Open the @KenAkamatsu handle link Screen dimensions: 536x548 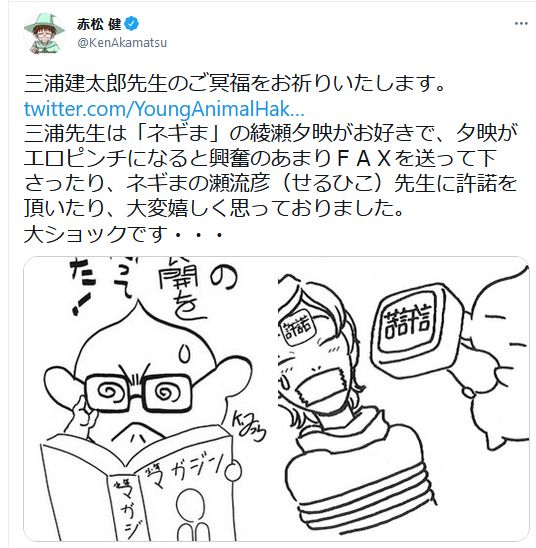click(x=122, y=43)
